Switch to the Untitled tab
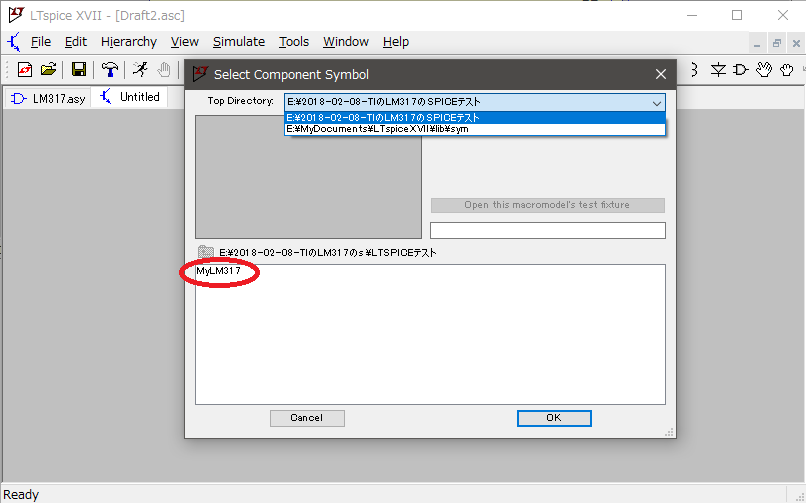806x503 pixels. pos(130,97)
